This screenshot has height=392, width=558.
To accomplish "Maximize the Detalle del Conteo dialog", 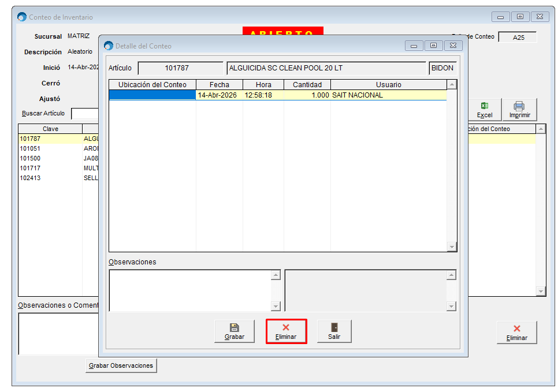I will pos(433,46).
